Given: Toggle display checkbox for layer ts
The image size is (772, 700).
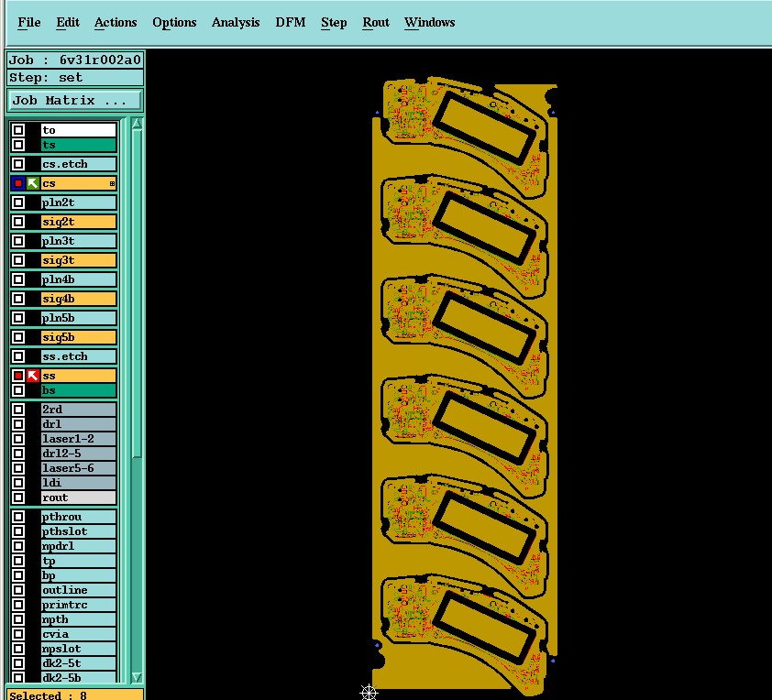Looking at the screenshot, I should (x=18, y=145).
